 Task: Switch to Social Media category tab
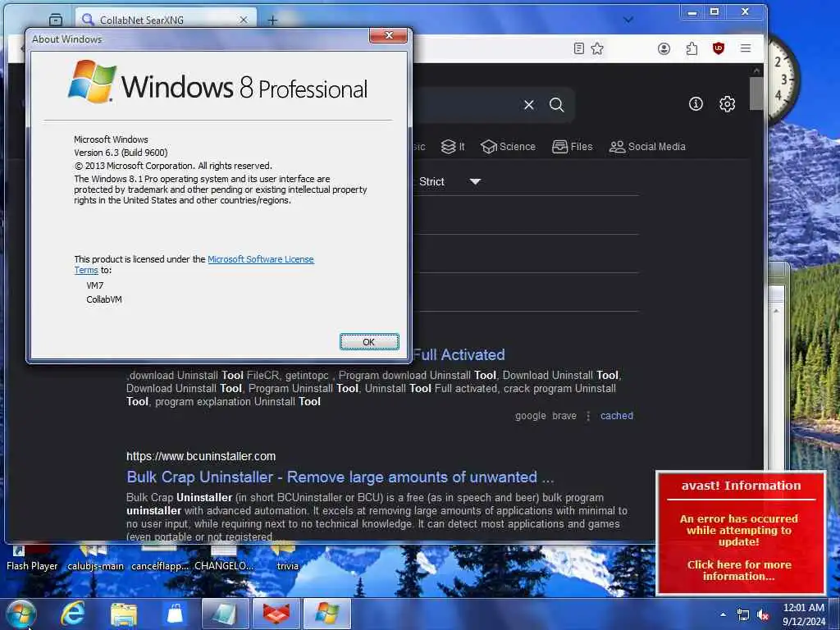tap(647, 147)
